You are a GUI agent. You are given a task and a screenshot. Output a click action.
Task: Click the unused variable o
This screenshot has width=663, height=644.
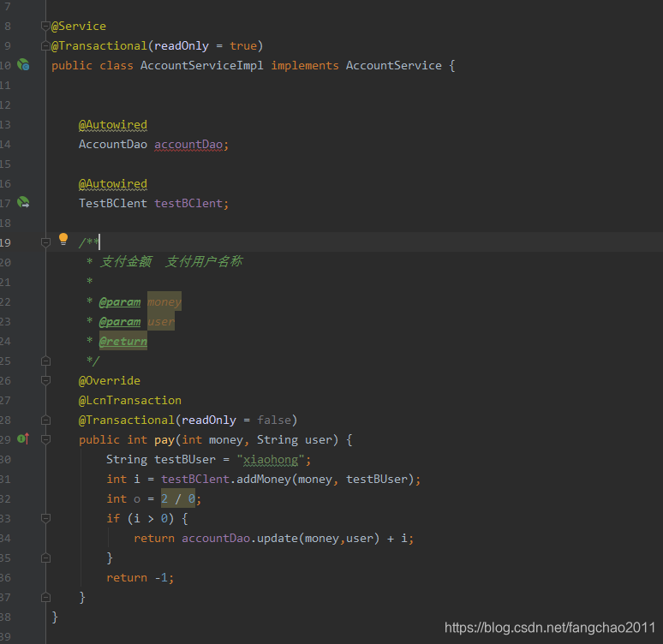point(137,499)
